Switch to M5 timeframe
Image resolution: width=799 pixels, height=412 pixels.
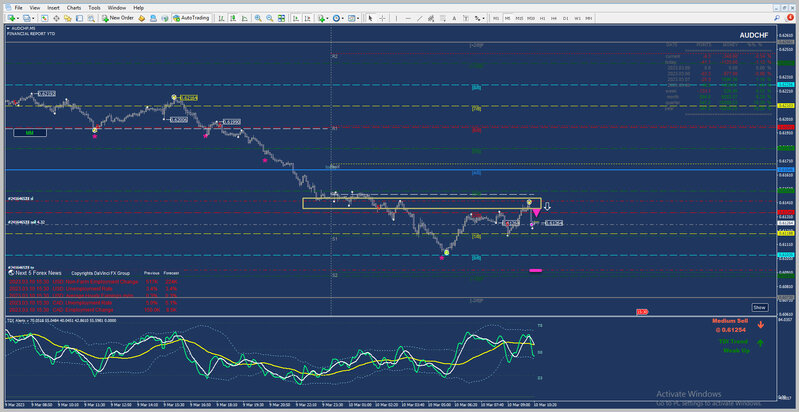508,18
